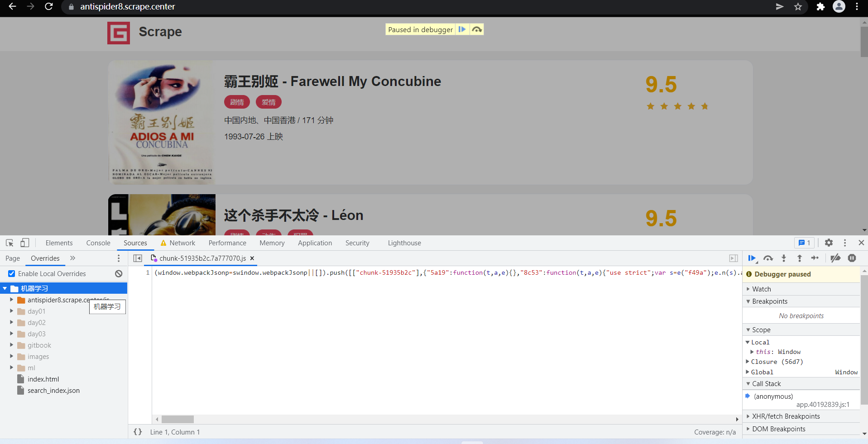Click the Step over next function call icon
The image size is (868, 444).
point(768,258)
